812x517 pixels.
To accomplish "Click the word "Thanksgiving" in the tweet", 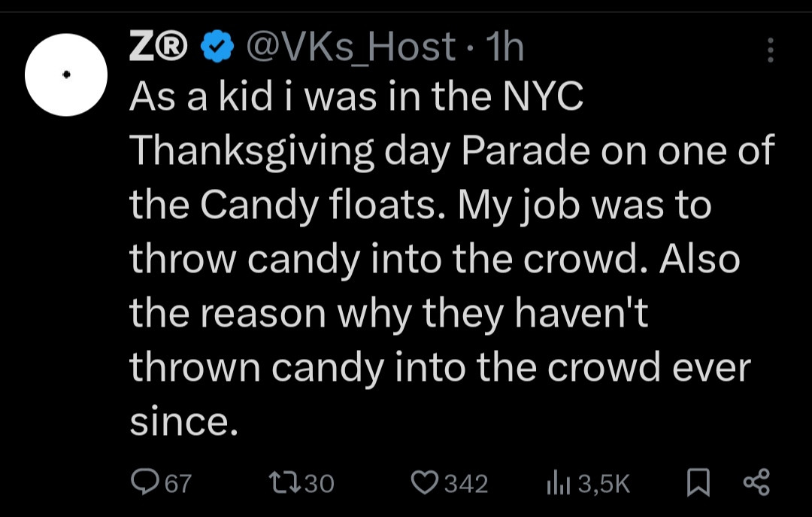I will (251, 152).
